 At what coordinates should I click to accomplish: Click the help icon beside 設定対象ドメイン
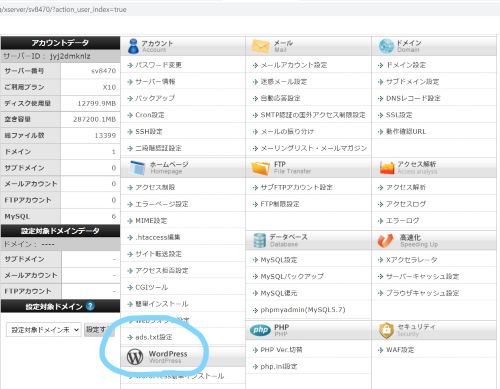[x=90, y=306]
